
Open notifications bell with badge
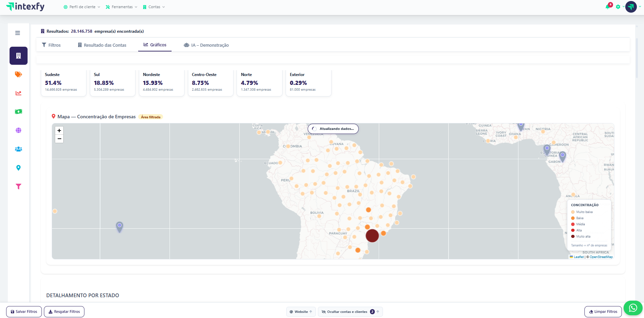point(608,6)
